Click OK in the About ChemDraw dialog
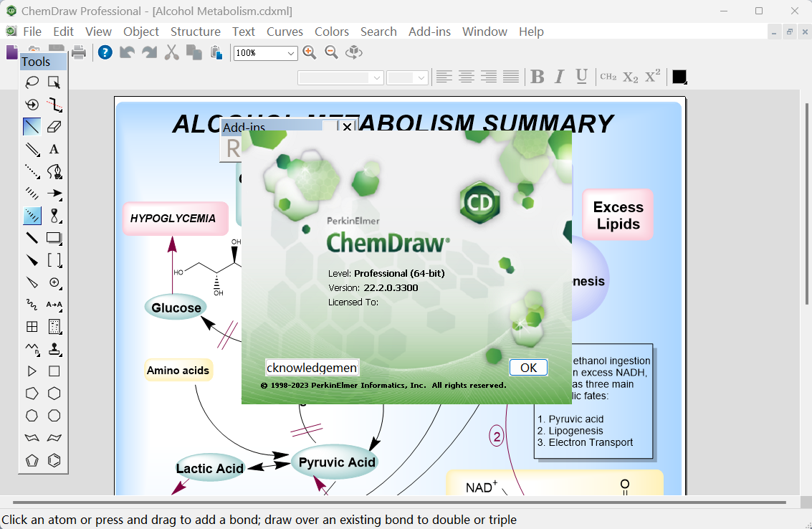The height and width of the screenshot is (529, 812). coord(528,367)
